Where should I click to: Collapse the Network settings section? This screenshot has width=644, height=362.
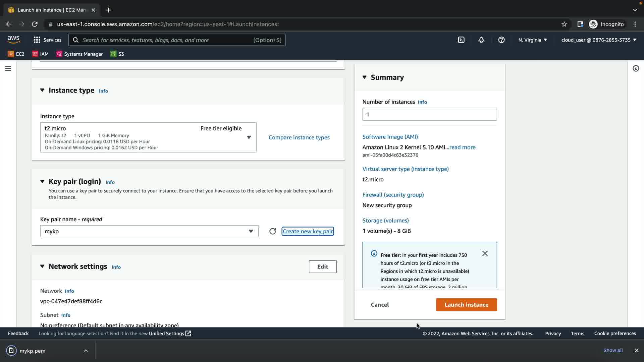coord(42,266)
